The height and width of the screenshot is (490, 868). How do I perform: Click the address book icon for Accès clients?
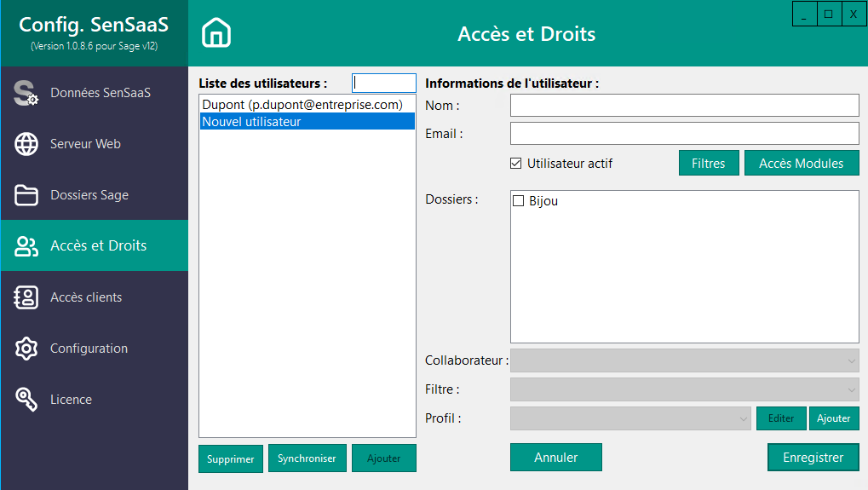(26, 297)
